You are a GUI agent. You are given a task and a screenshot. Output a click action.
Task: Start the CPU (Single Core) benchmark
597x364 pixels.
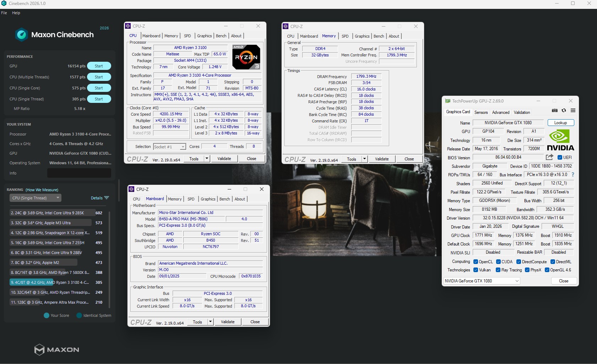pyautogui.click(x=99, y=88)
